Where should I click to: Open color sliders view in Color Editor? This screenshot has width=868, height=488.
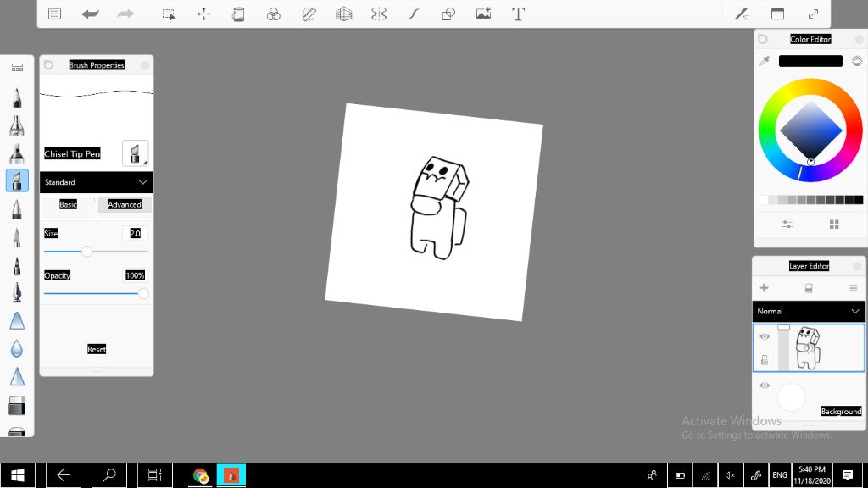(x=787, y=224)
